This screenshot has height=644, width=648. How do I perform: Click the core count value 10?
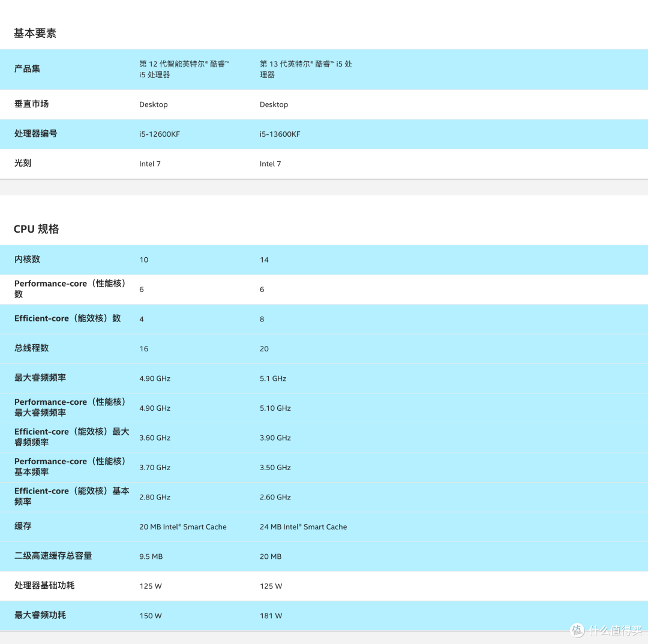(144, 260)
